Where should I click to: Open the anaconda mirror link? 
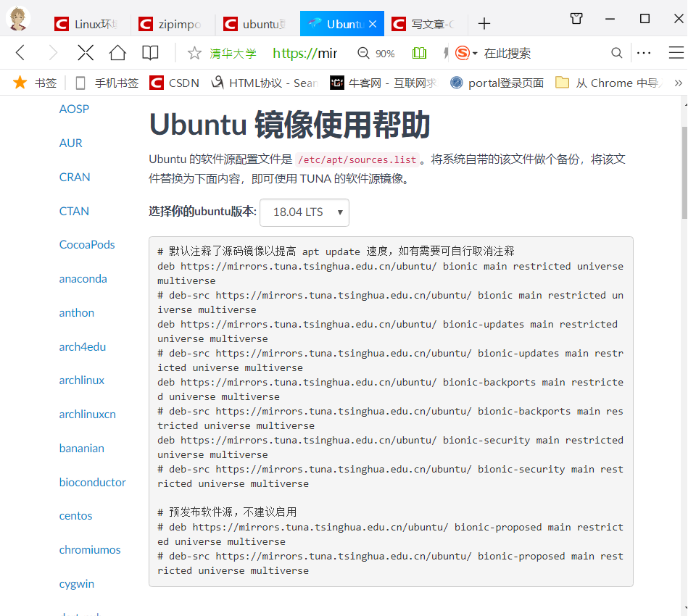coord(83,278)
